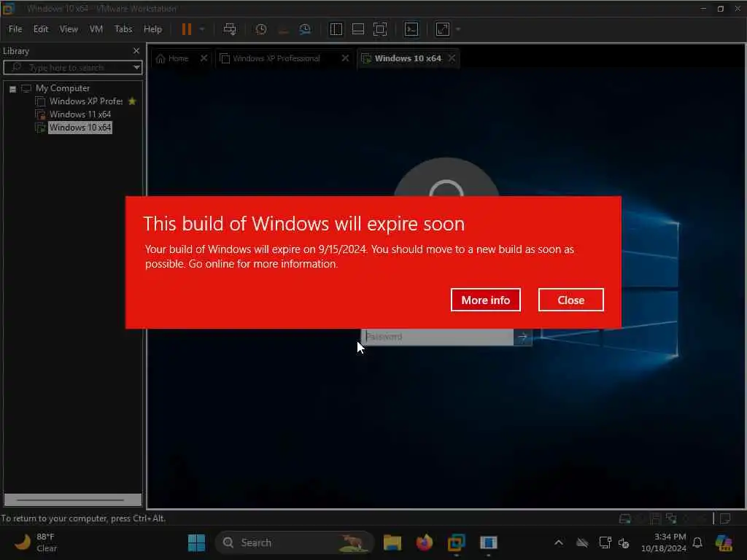
Task: Click the Send Ctrl+Alt+Del toolbar icon
Action: tap(230, 29)
